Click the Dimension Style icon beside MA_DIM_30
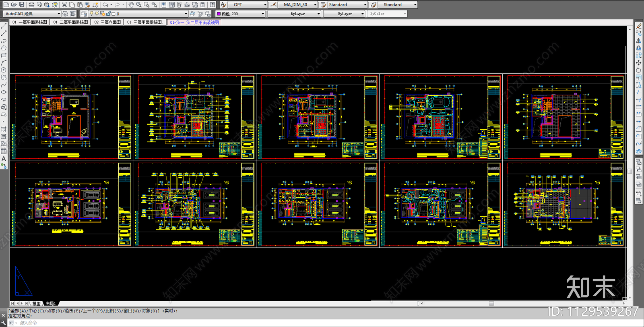The image size is (644, 327). click(x=273, y=5)
